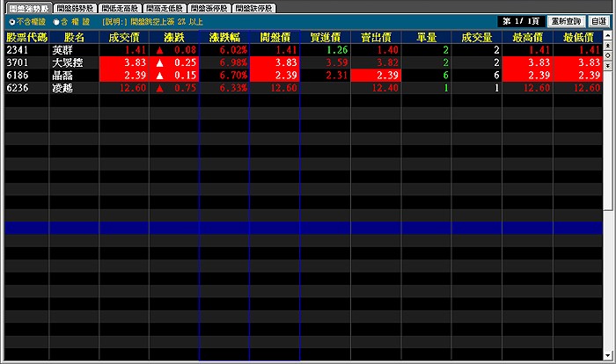616x364 pixels.
Task: Click stock name 英群
Action: tap(62, 50)
